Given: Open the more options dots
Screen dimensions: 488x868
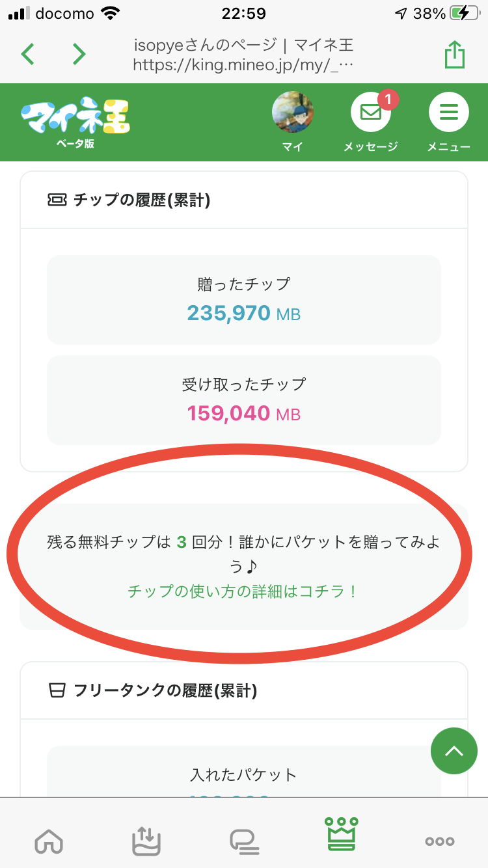Looking at the screenshot, I should pos(439,841).
